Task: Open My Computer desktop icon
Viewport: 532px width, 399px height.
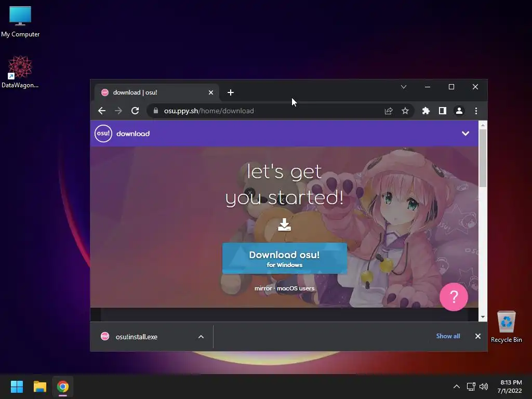Action: point(20,21)
